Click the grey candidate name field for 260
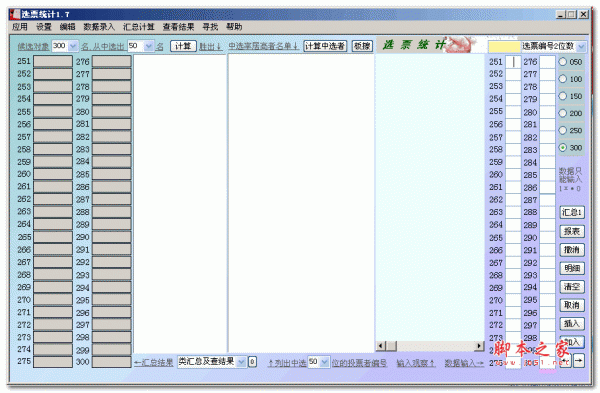Image resolution: width=600 pixels, height=393 pixels. tap(53, 174)
